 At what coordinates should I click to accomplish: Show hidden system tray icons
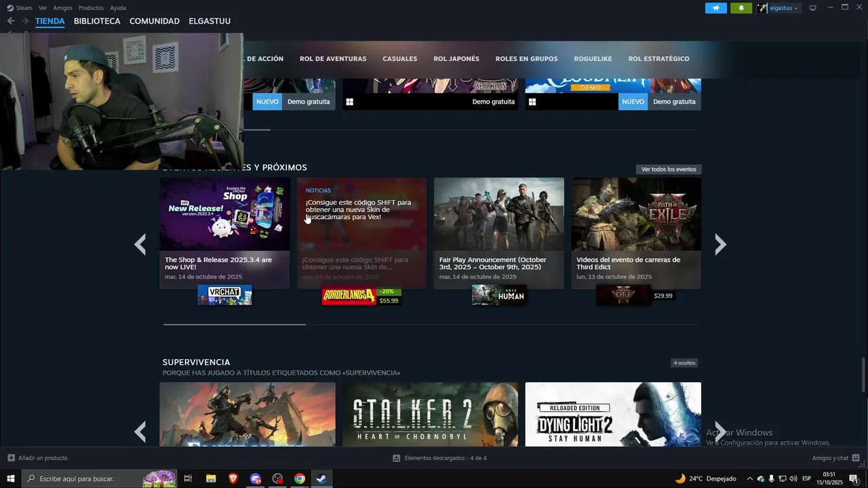(749, 479)
